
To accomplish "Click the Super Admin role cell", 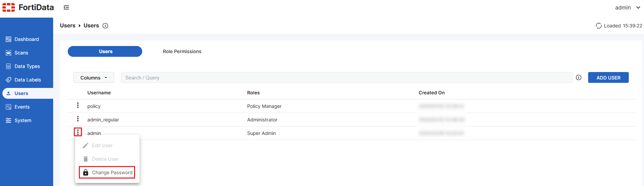I will 261,133.
